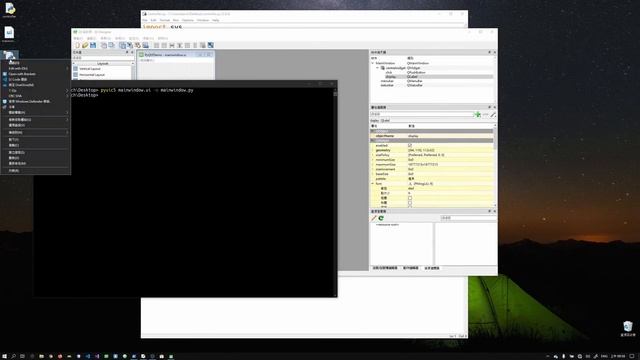Click the Lay Out Vertically toolbar icon
Screen dimensions: 640x360
(x=164, y=45)
